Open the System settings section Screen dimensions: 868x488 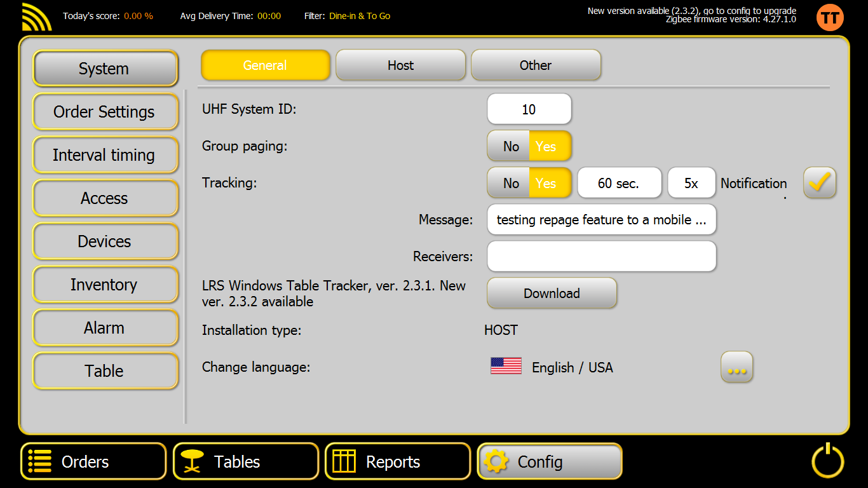click(x=105, y=69)
